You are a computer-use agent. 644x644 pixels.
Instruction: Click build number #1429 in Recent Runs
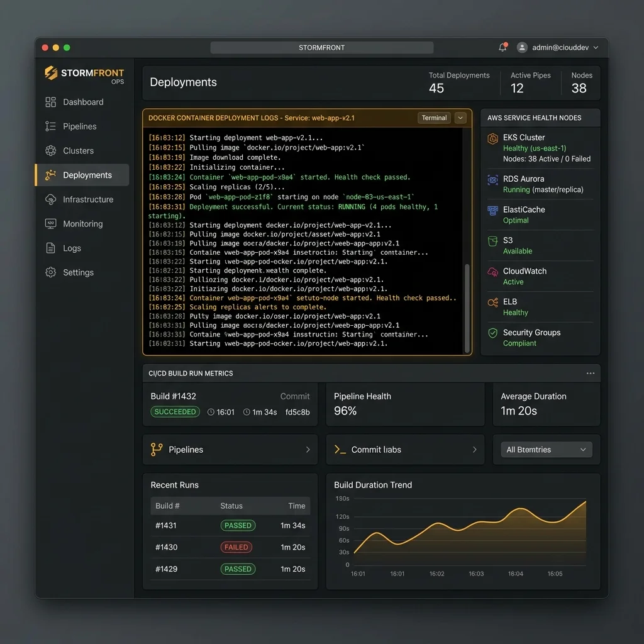tap(166, 569)
